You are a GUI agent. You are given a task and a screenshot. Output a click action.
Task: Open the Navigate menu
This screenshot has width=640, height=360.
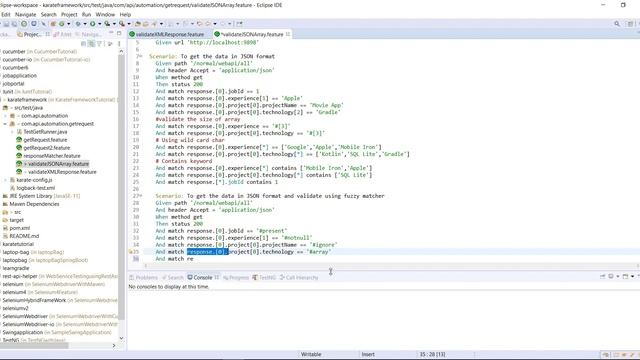pos(25,14)
